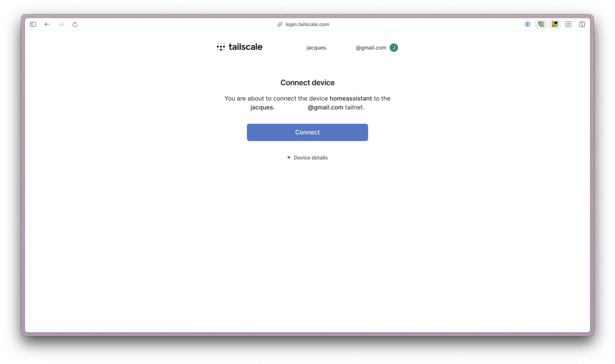Toggle the browser sidebar panel icon
The height and width of the screenshot is (364, 615).
coord(33,24)
